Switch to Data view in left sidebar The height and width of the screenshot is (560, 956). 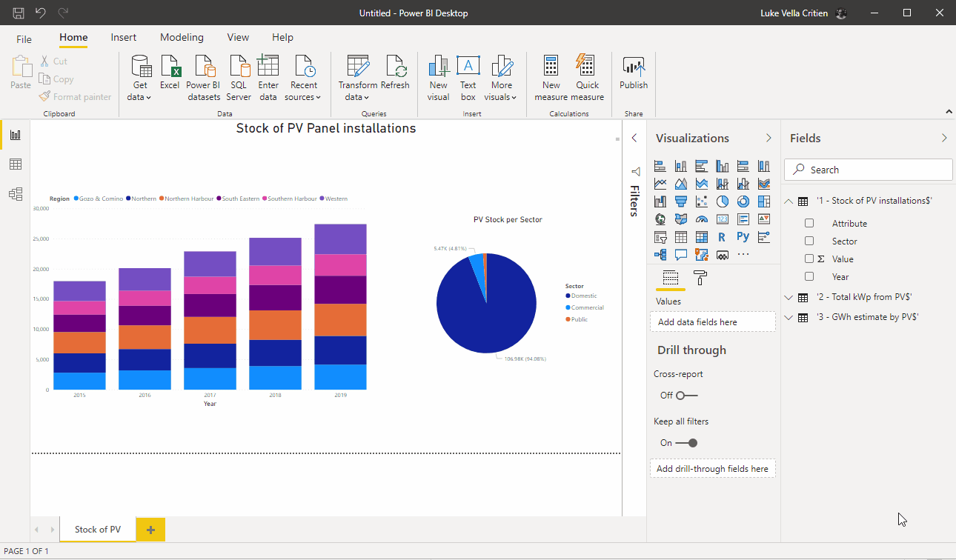pyautogui.click(x=15, y=164)
